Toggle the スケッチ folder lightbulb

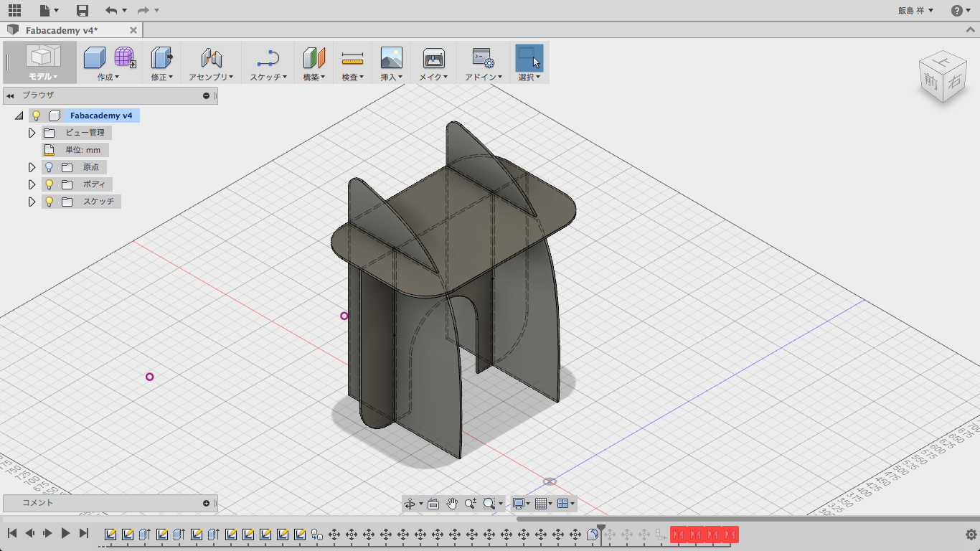tap(49, 202)
